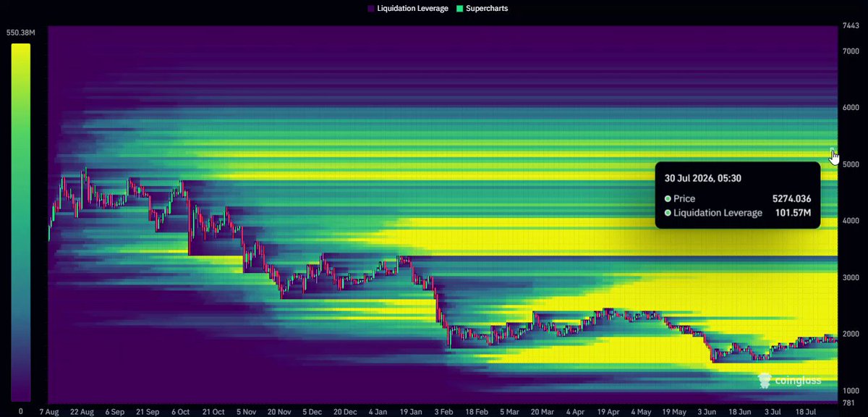Click the 21 Sep date label
Viewport: 868px width, 417px height.
tap(147, 411)
